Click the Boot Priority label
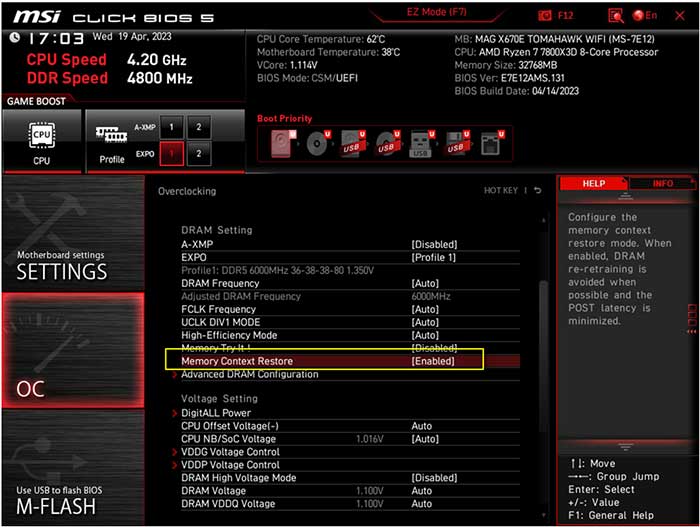700x527 pixels. [x=284, y=118]
